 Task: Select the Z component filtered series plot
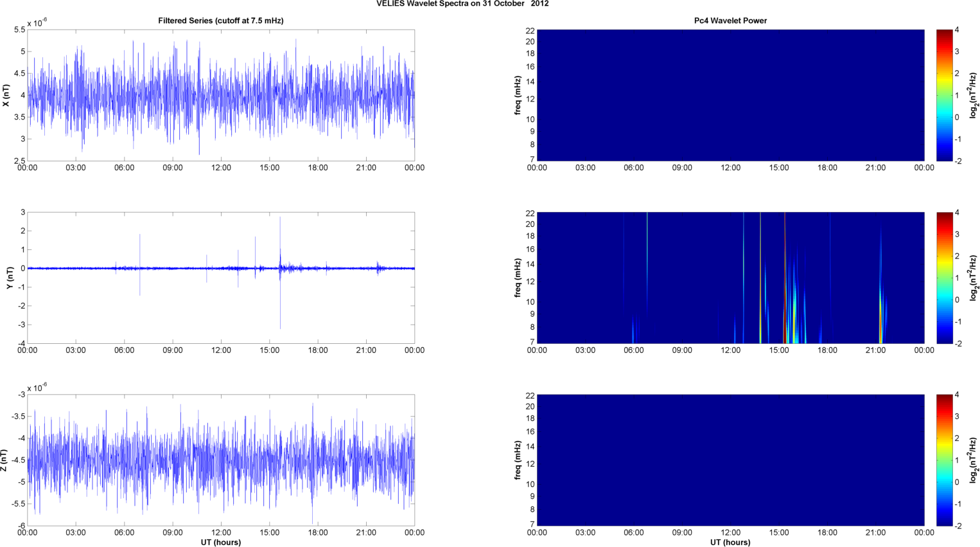click(220, 460)
